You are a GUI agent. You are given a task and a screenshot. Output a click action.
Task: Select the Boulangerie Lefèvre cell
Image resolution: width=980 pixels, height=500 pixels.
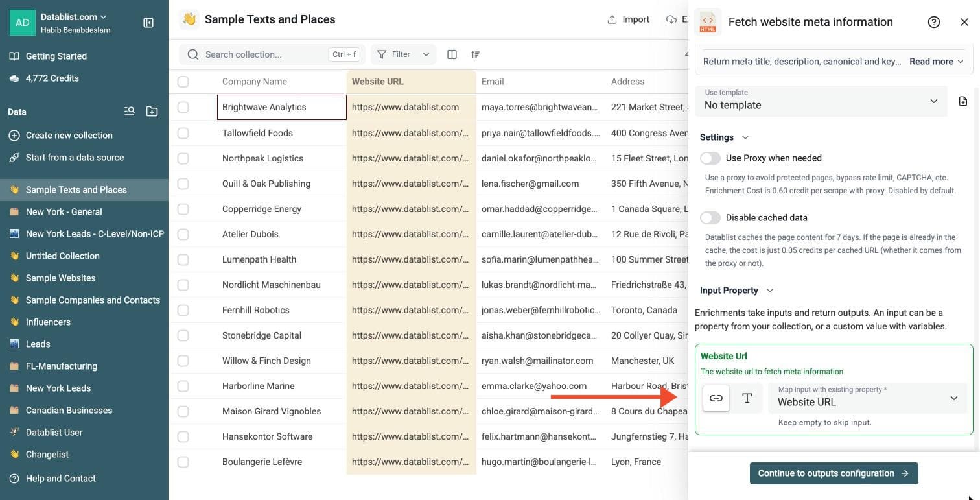[x=282, y=462]
